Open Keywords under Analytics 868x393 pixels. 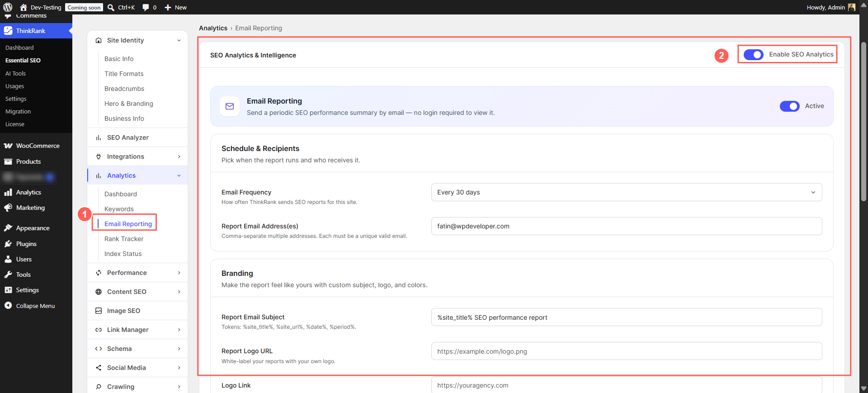pos(119,209)
